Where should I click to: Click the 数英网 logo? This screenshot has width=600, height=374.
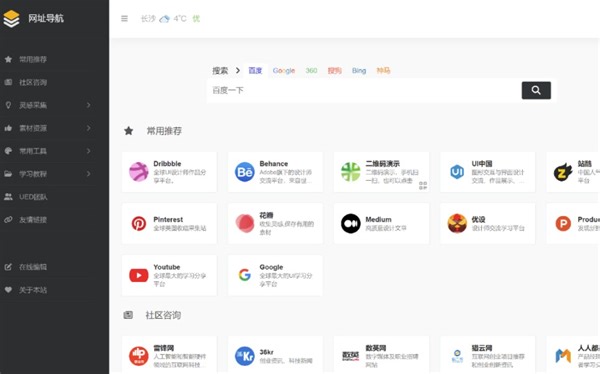pos(351,356)
